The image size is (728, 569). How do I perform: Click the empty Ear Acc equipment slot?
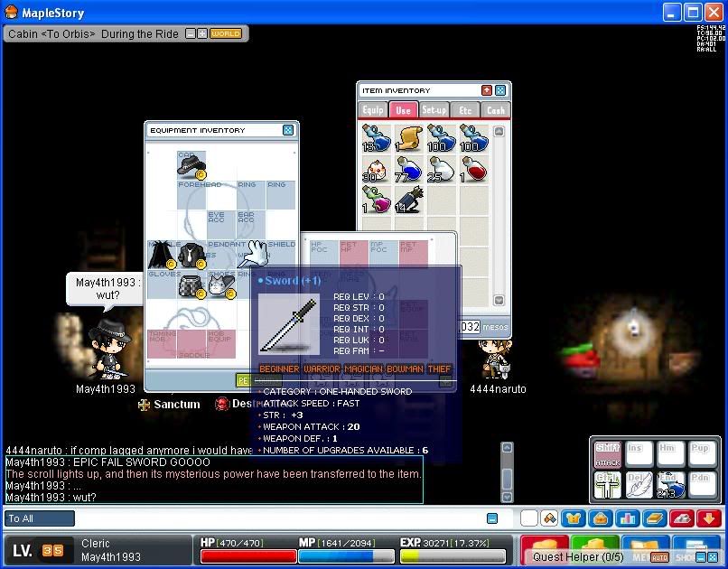(251, 225)
